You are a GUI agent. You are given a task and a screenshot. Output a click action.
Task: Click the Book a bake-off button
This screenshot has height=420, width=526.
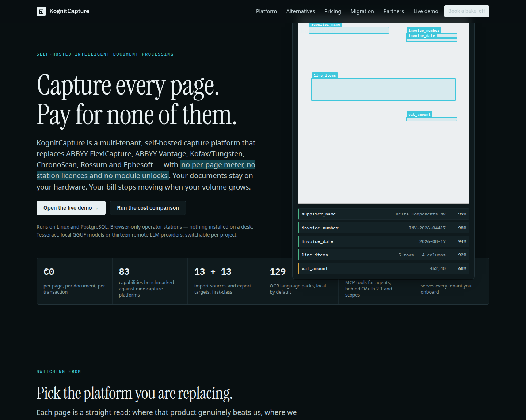coord(466,11)
